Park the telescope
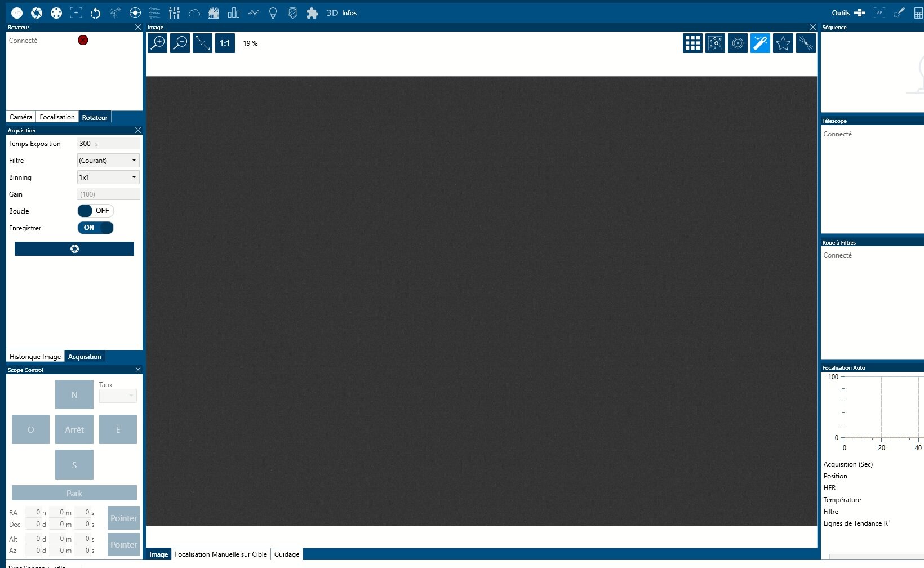 [74, 493]
